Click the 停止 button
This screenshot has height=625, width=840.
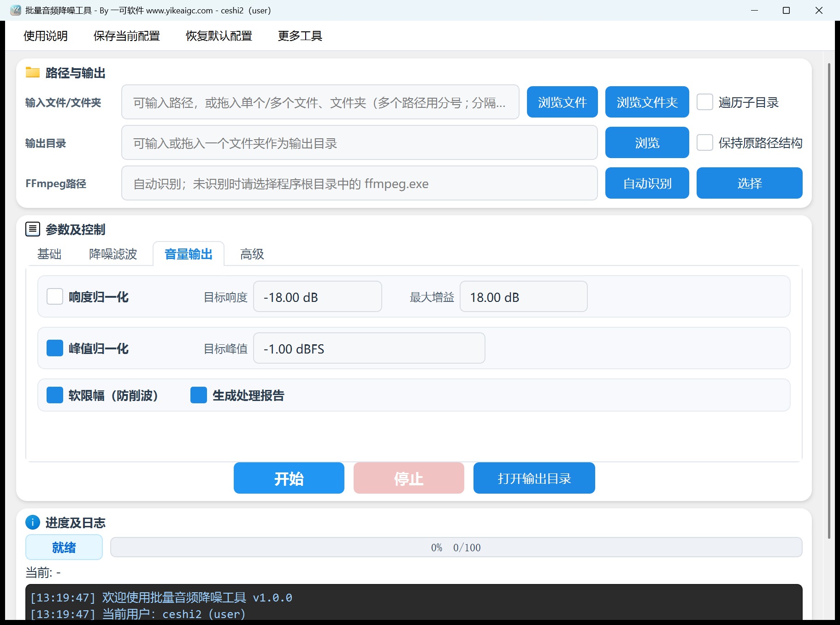click(409, 478)
